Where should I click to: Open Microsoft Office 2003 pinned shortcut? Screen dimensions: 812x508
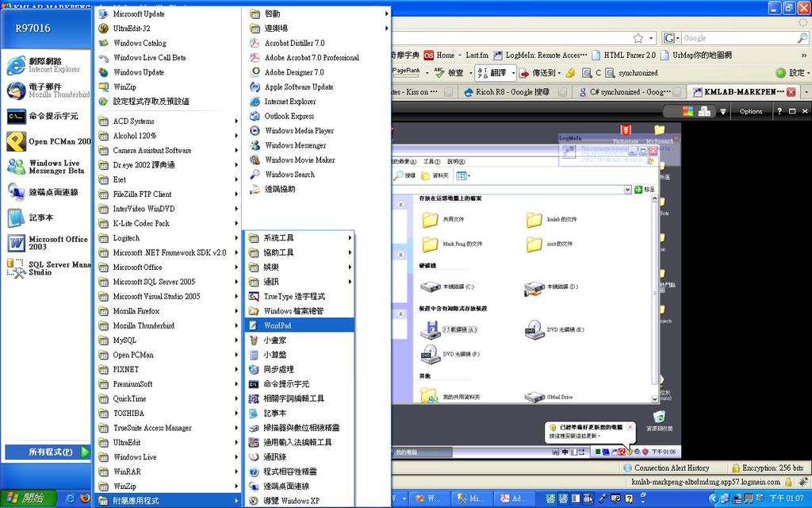click(x=48, y=243)
